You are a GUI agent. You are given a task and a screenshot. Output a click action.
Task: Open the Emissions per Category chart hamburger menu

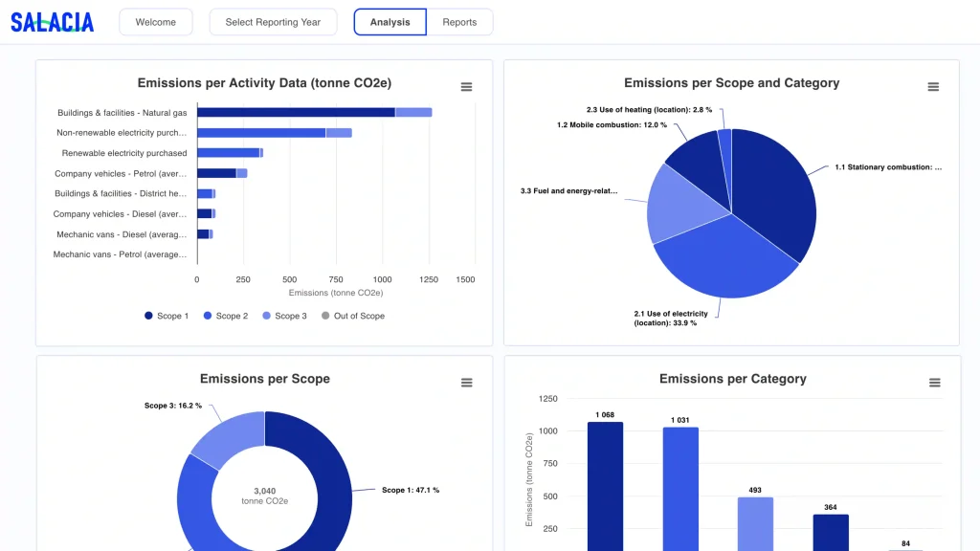[934, 383]
